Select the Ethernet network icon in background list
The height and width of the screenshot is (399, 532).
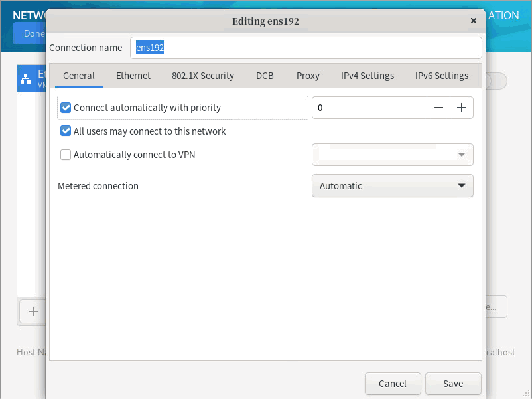[x=25, y=78]
